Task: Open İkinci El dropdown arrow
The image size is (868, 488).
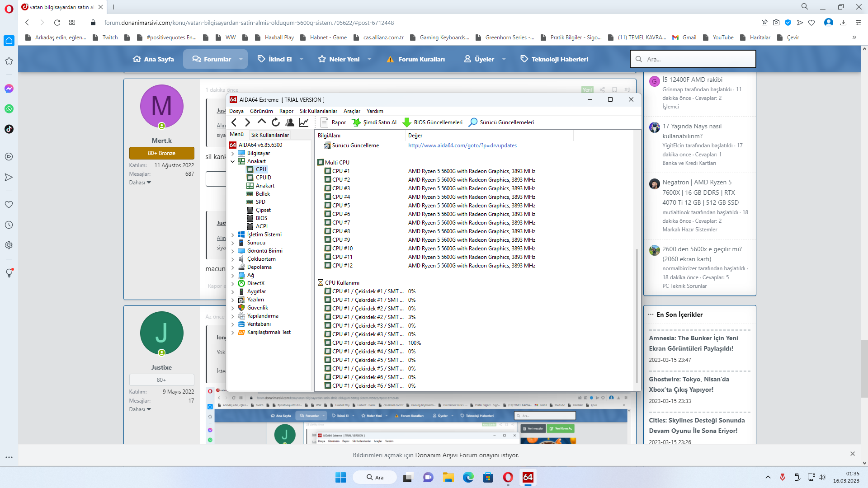Action: click(301, 59)
